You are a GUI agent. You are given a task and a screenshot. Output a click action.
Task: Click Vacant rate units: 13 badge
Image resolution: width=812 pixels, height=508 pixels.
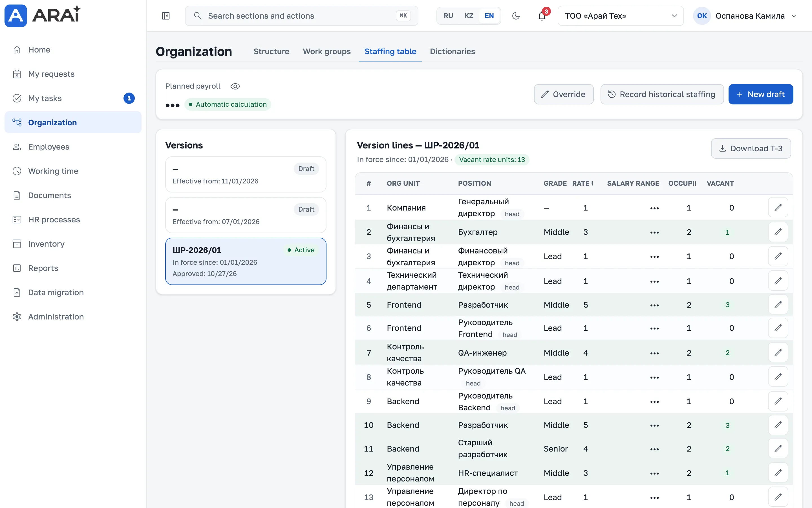coord(492,159)
